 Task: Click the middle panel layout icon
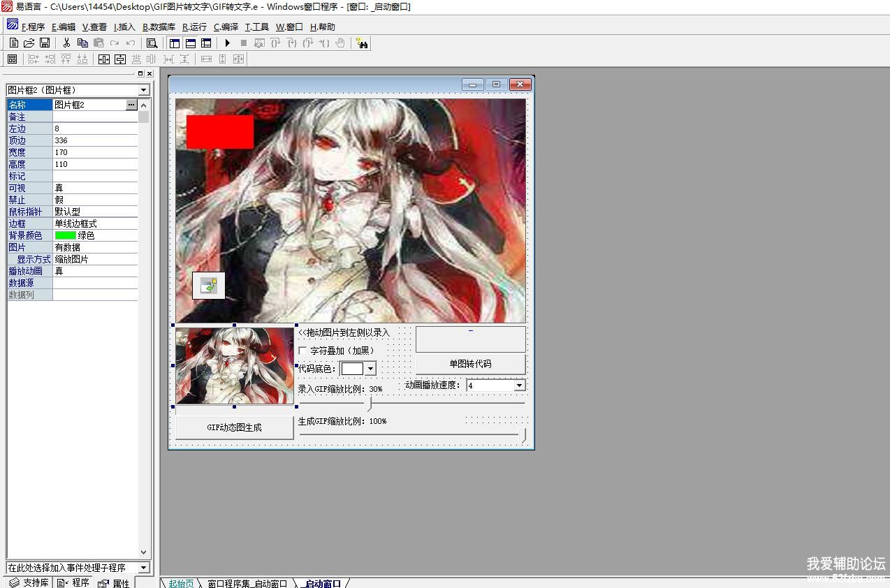coord(190,43)
